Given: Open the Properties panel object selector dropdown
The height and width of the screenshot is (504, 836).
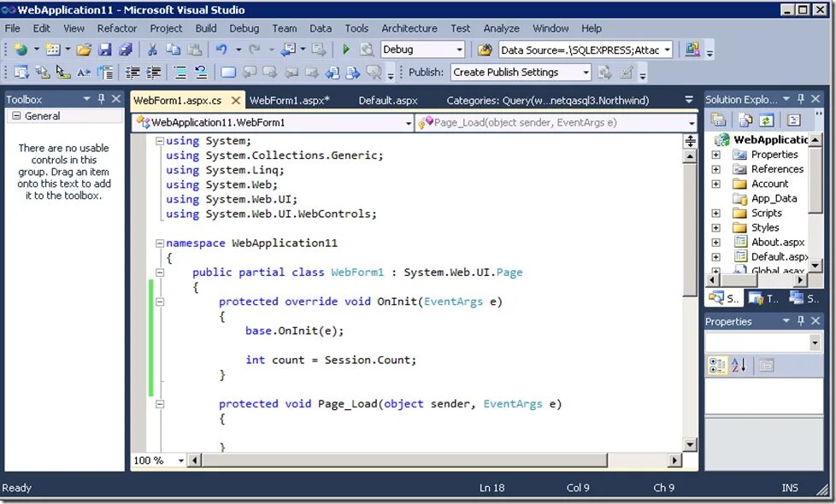Looking at the screenshot, I should (x=815, y=343).
